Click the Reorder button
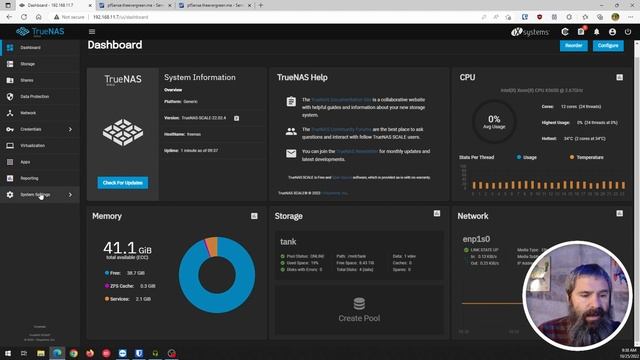 [x=573, y=46]
